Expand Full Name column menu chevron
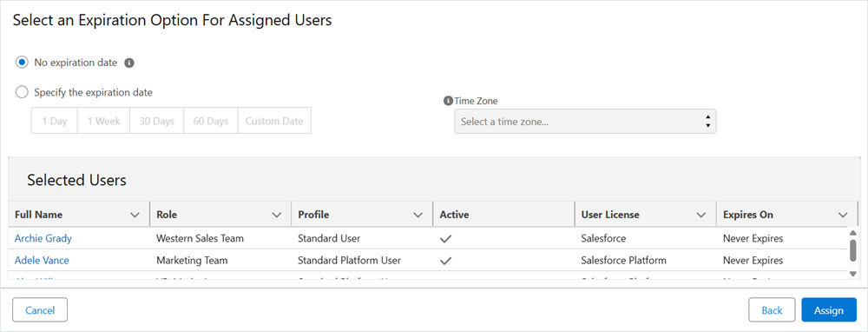The width and height of the screenshot is (868, 332). (x=134, y=215)
